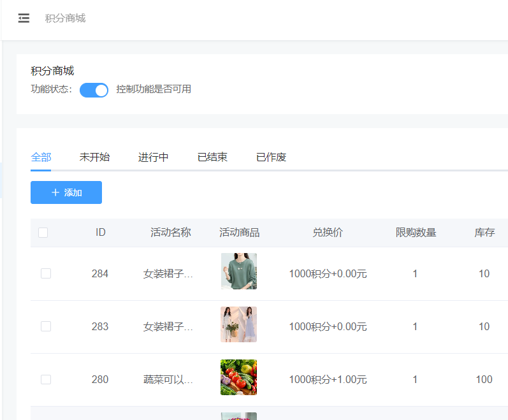Click the ID cell 283
Viewport: 508px width, 420px height.
pyautogui.click(x=100, y=326)
